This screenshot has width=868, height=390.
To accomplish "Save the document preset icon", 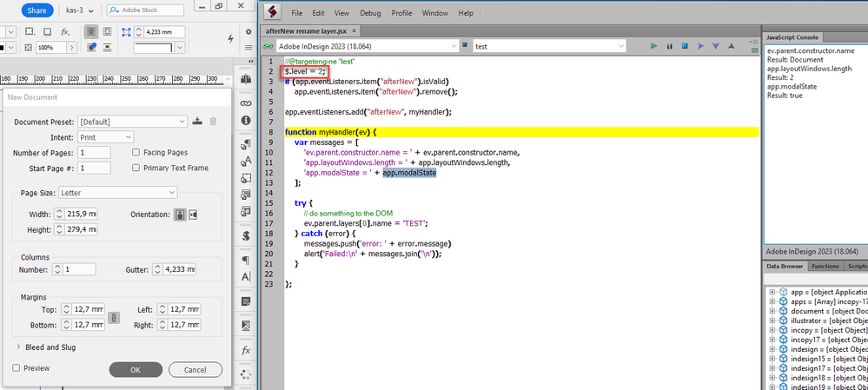I will (x=197, y=122).
